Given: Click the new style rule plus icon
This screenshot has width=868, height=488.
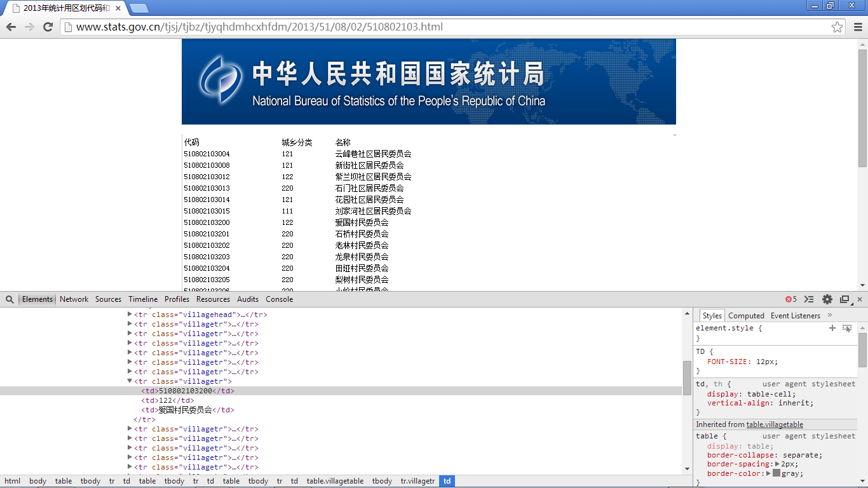Looking at the screenshot, I should pos(832,328).
